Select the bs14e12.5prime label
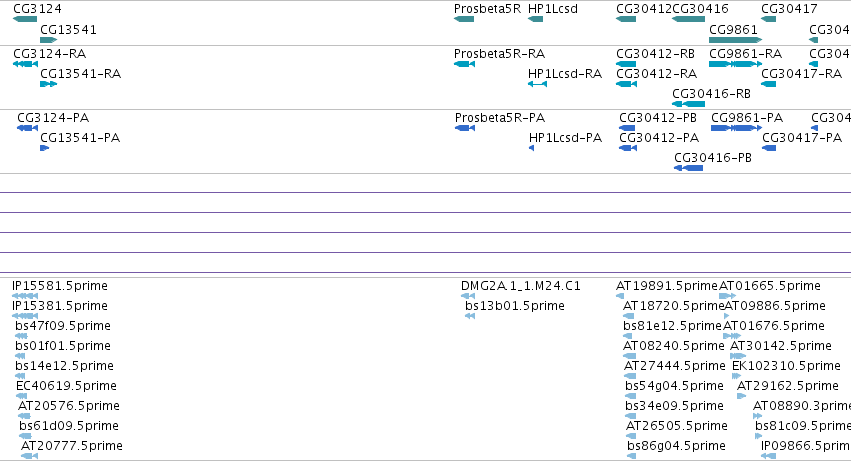 pos(65,366)
